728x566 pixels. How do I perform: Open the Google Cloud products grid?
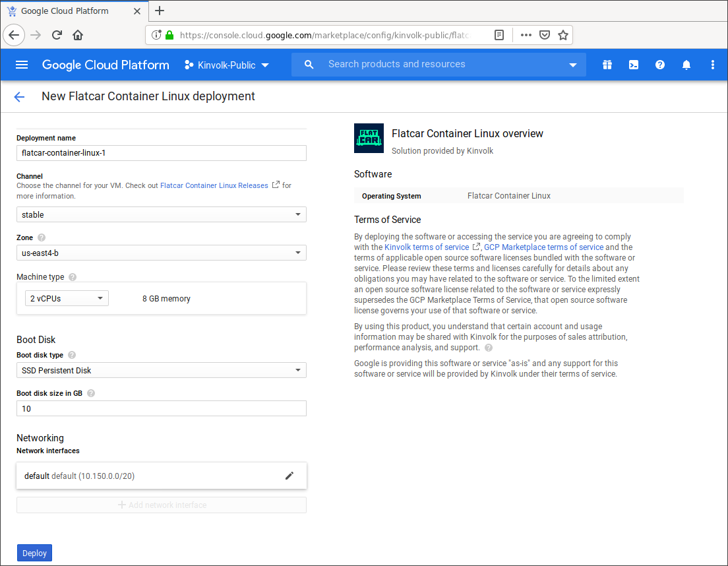click(x=607, y=65)
